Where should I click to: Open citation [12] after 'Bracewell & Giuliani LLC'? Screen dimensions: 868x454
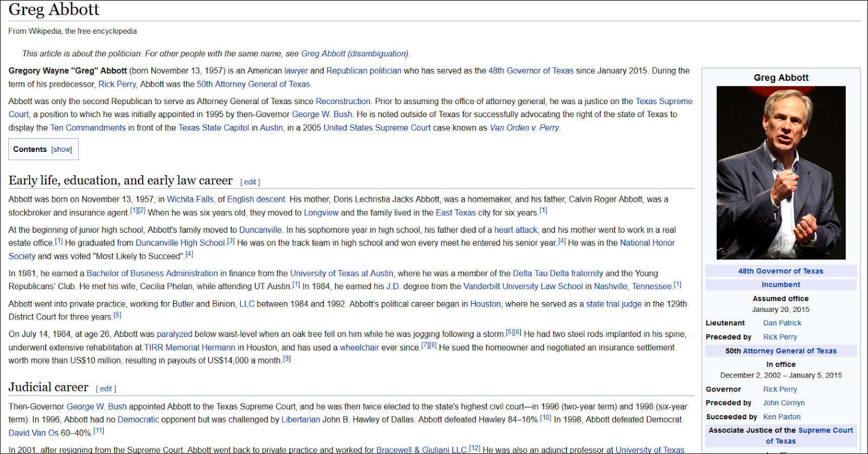tap(475, 448)
